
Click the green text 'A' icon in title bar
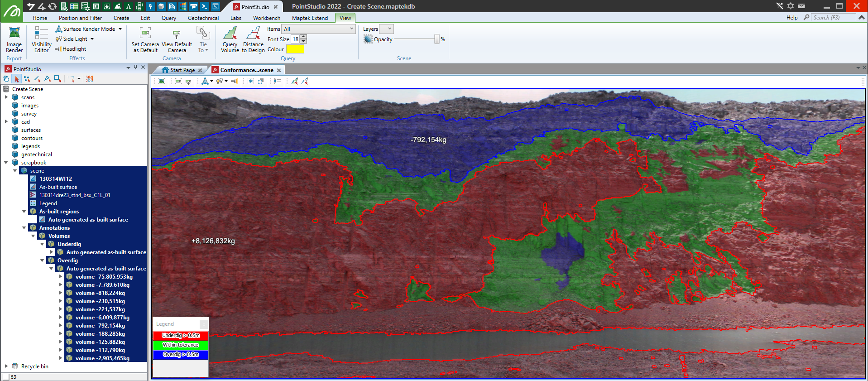pyautogui.click(x=129, y=6)
